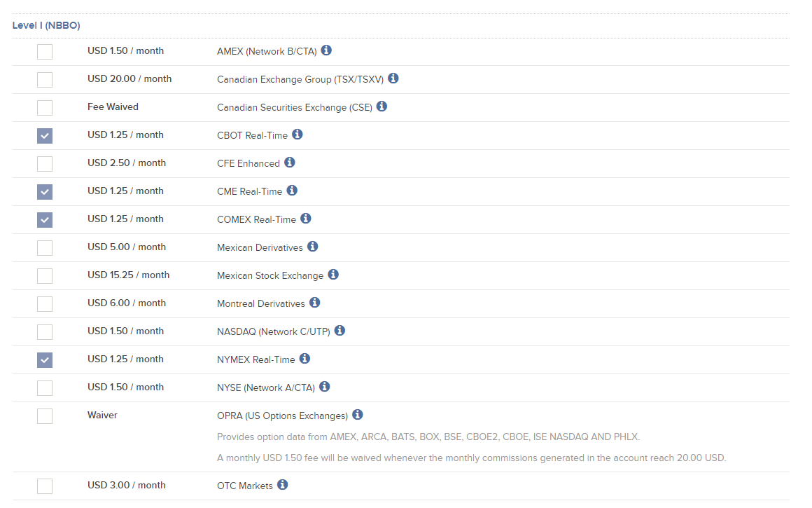Check the Mexican Derivatives box
This screenshot has height=508, width=812.
(45, 248)
